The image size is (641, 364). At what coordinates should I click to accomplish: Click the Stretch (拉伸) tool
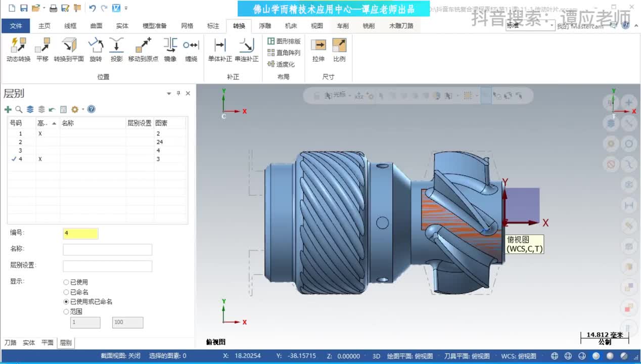(318, 50)
